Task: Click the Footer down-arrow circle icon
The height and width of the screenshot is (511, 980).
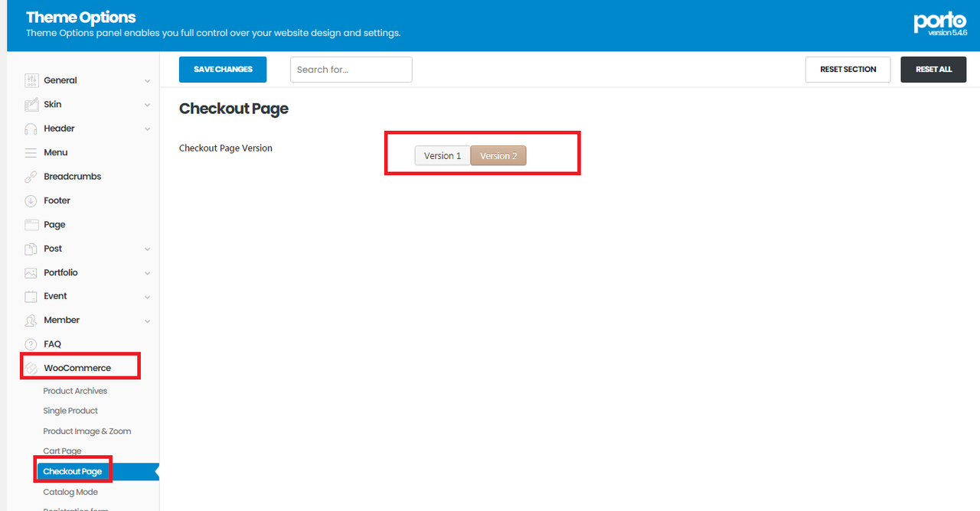Action: 31,200
